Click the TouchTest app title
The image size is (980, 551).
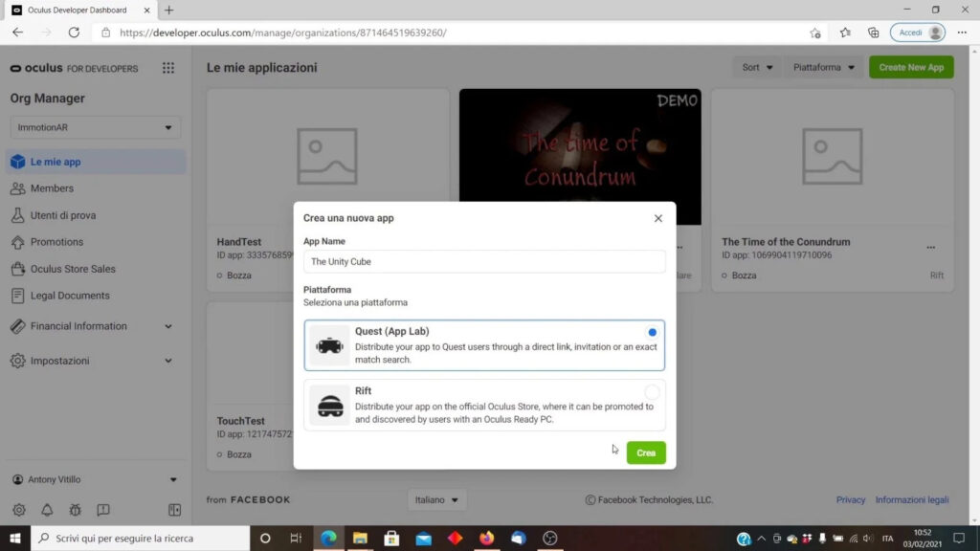(240, 421)
